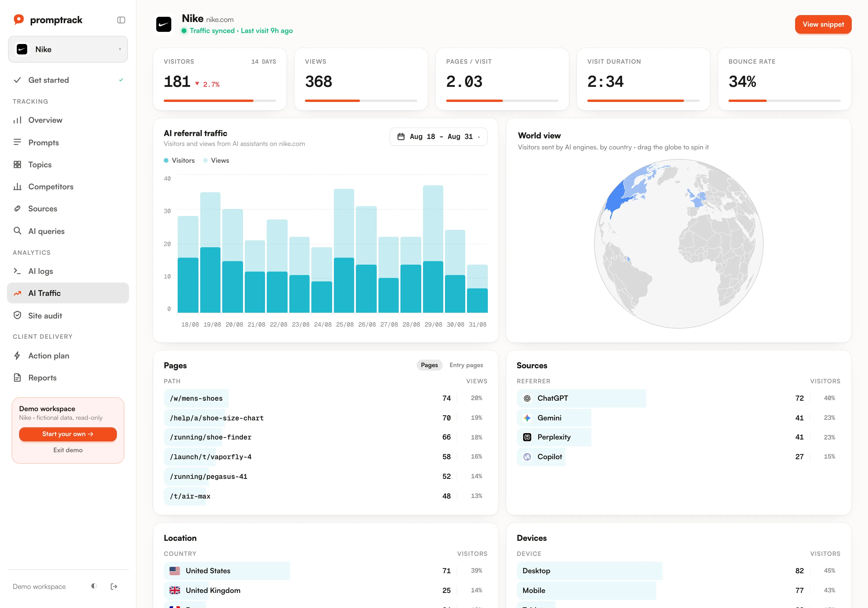Viewport: 868px width, 608px height.
Task: Open Site audit in the sidebar
Action: point(68,316)
